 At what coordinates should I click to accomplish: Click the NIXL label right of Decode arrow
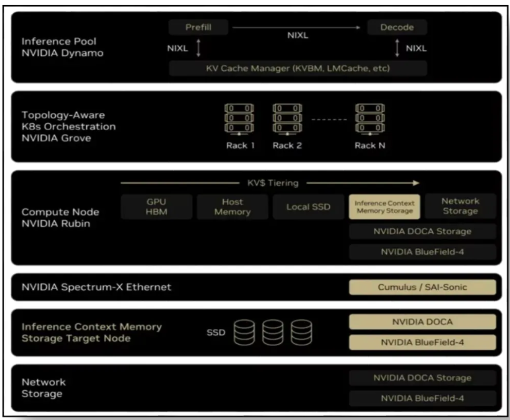tap(416, 48)
